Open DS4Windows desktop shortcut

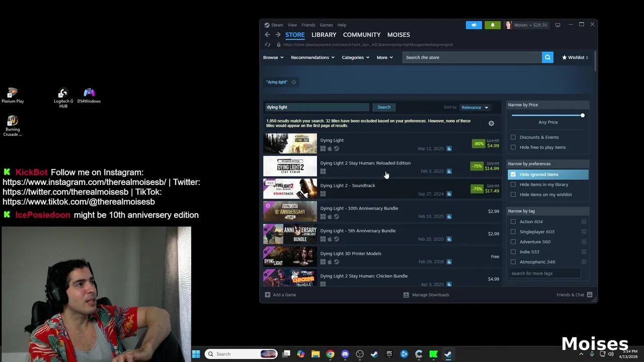pos(89,96)
